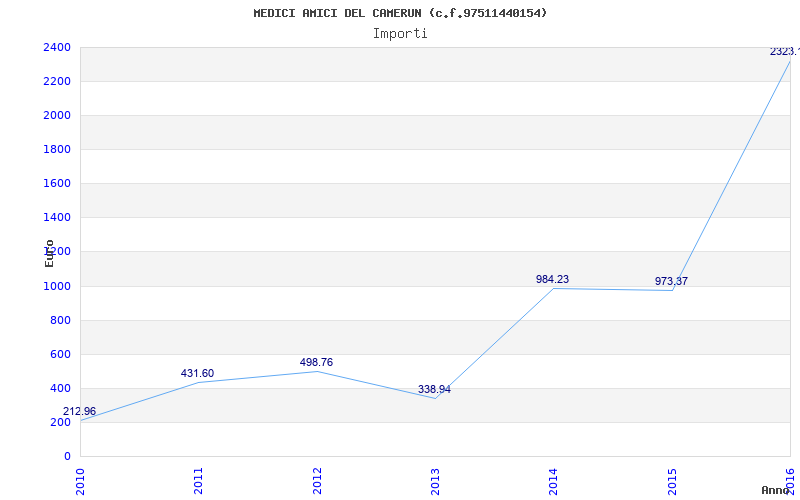This screenshot has width=800, height=500.
Task: Select the 498.76 data label
Action: (316, 362)
